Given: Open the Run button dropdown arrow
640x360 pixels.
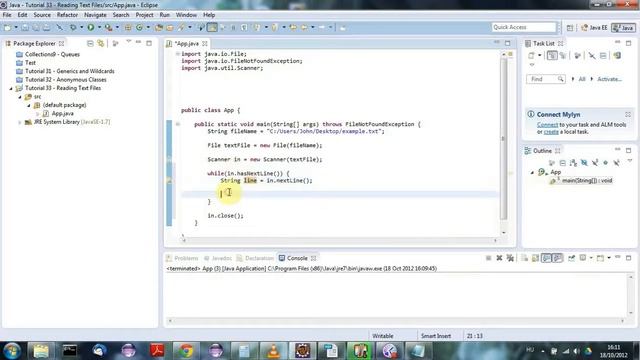Looking at the screenshot, I should 99,27.
